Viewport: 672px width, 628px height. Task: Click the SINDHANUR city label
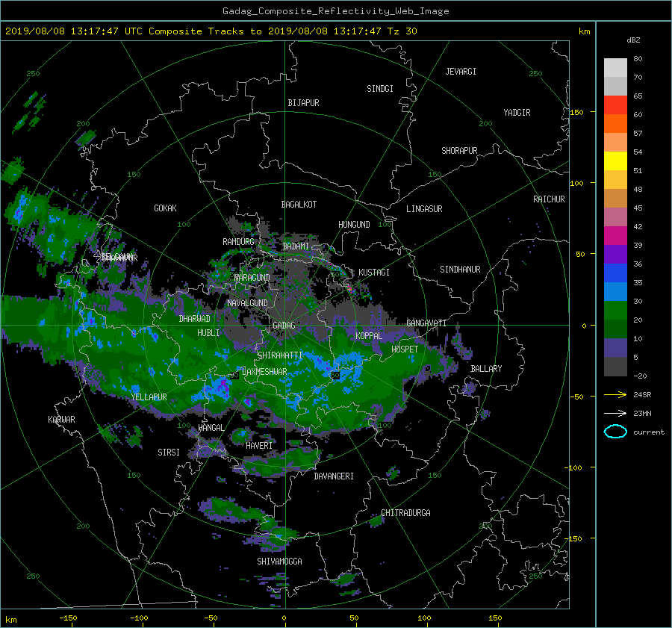click(x=460, y=270)
